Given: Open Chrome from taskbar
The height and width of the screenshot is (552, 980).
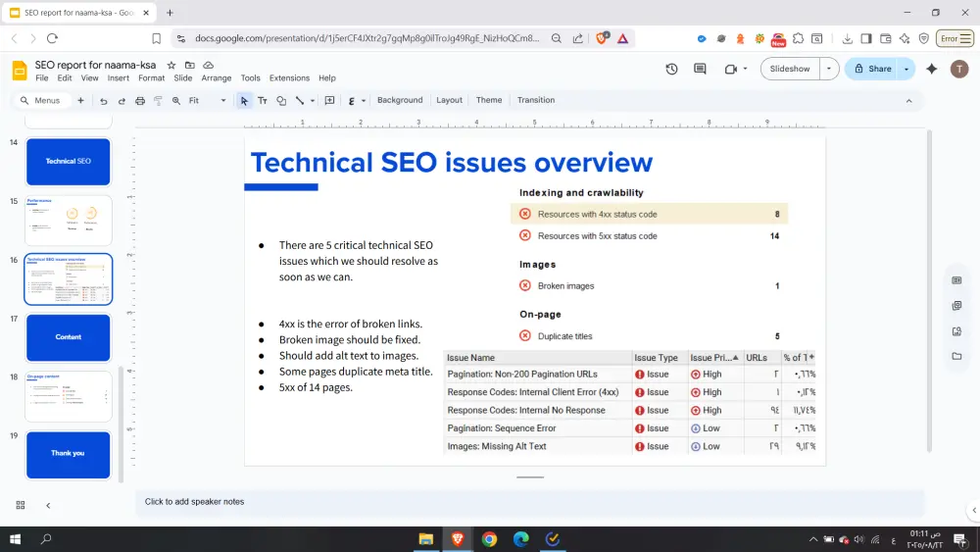Looking at the screenshot, I should point(489,539).
